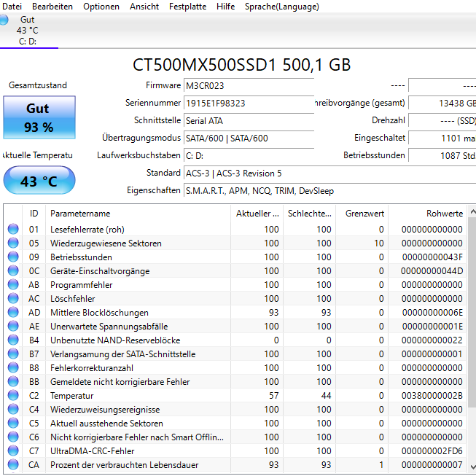This screenshot has width=476, height=476.
Task: Click status icon of UltraDMA-CRC-Fehler row
Action: tap(13, 450)
